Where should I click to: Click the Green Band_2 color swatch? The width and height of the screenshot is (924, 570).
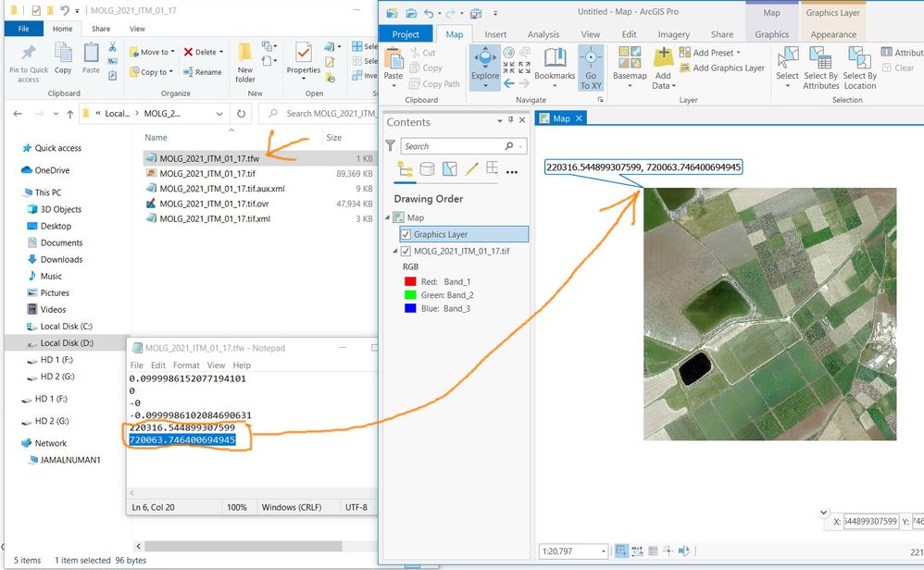pyautogui.click(x=411, y=295)
